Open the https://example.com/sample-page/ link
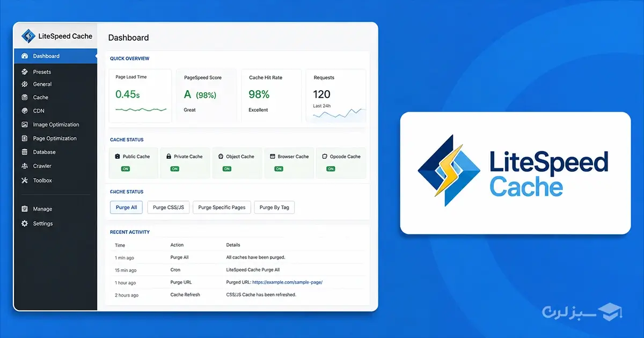Image resolution: width=644 pixels, height=338 pixels. 287,282
